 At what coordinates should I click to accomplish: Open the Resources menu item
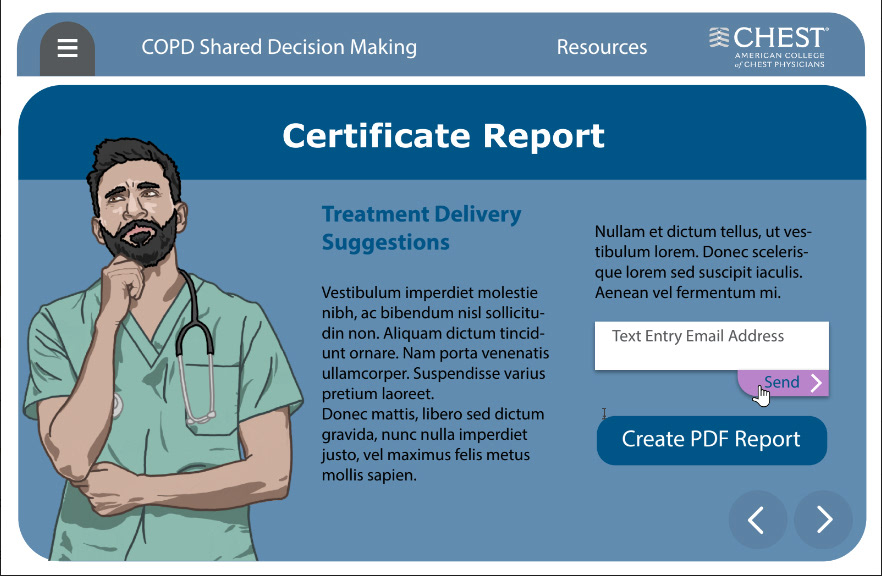[x=602, y=47]
